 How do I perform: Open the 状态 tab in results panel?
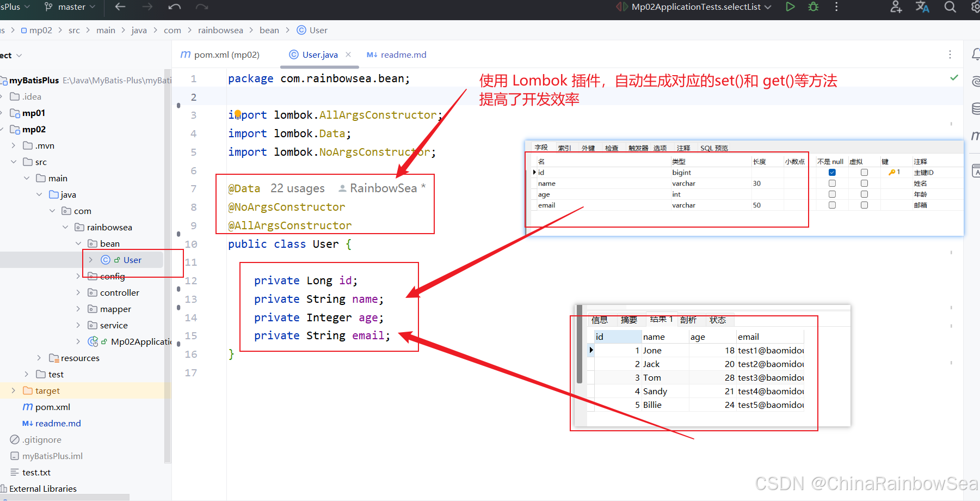pyautogui.click(x=718, y=320)
